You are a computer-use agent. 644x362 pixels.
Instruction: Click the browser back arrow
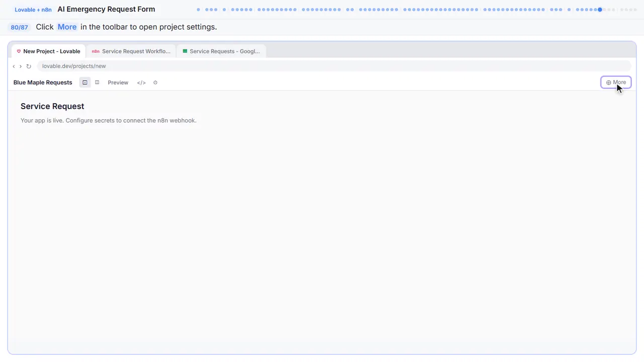click(14, 66)
